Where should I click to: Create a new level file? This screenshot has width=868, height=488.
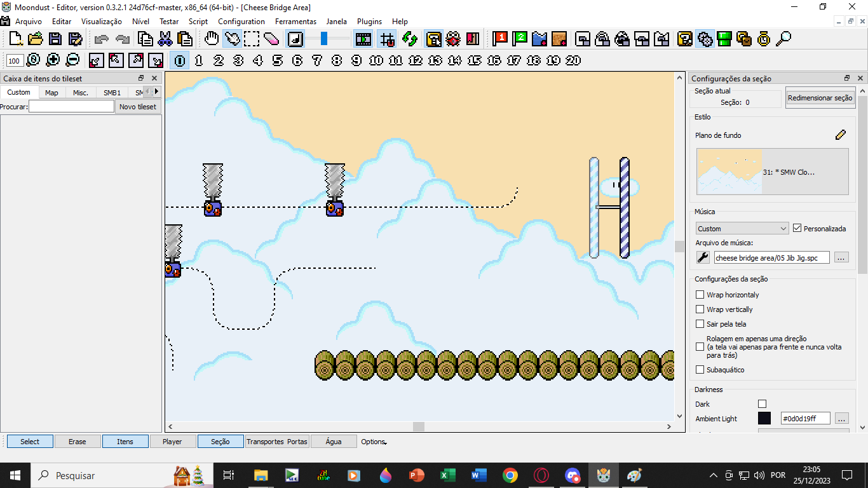point(16,39)
